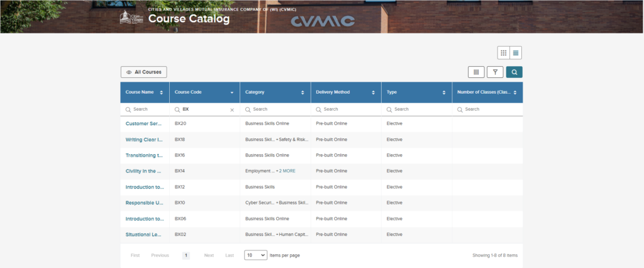Click the Previous page link
Screen dimensions: 644x268
[x=160, y=255]
